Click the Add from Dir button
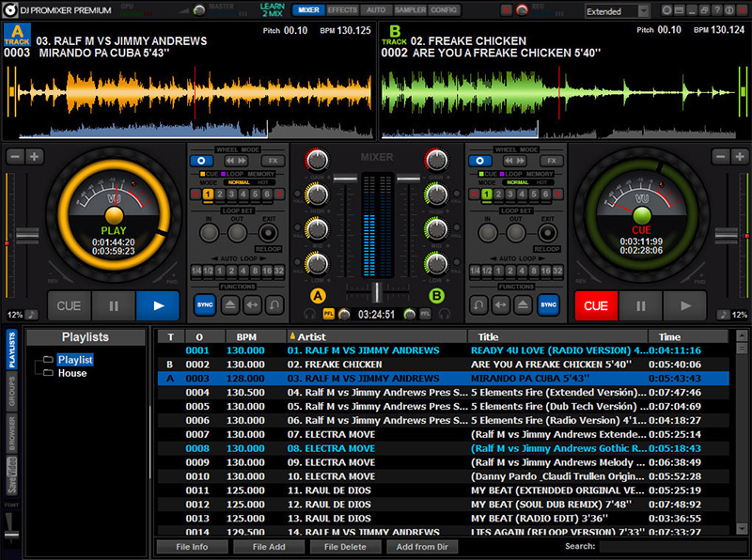Image resolution: width=752 pixels, height=560 pixels. (x=421, y=546)
